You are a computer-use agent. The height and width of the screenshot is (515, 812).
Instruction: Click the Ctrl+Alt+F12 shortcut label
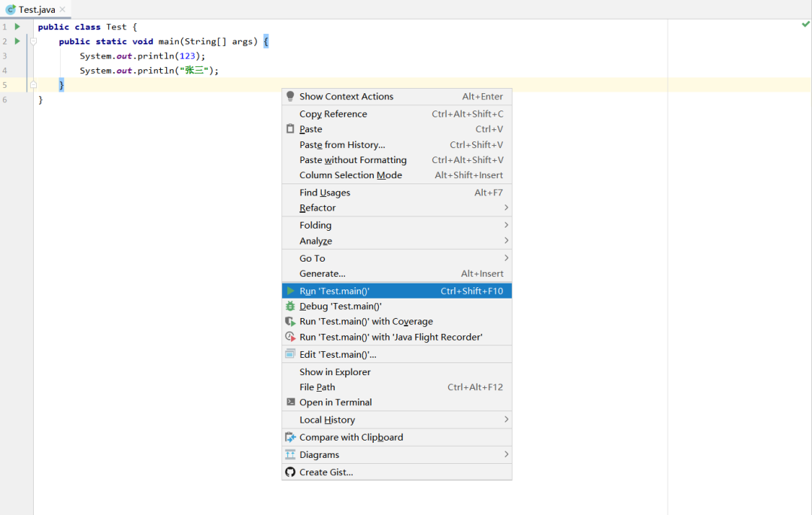tap(475, 387)
